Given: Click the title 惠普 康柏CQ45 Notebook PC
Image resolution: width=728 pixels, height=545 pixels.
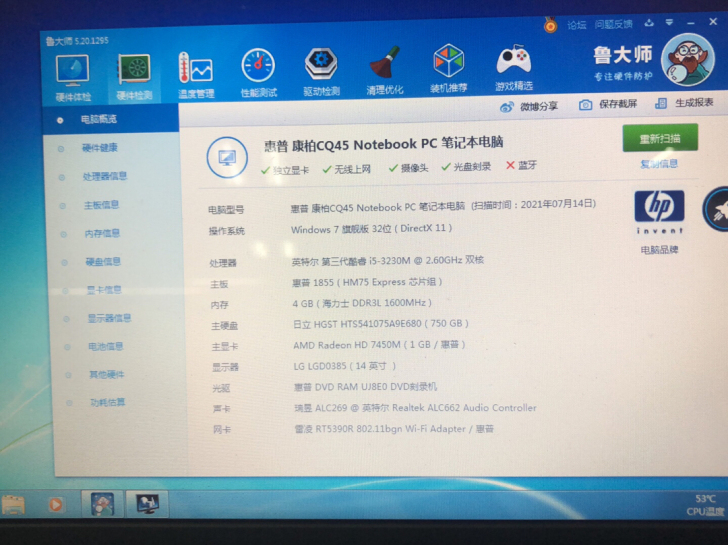Looking at the screenshot, I should pos(384,143).
